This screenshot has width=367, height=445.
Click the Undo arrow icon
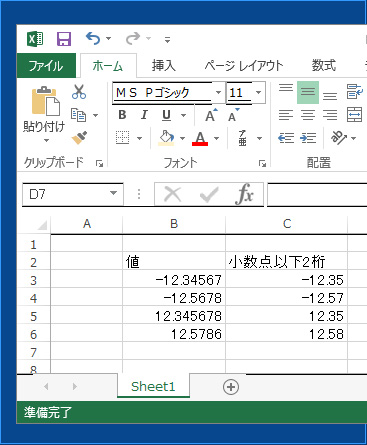pyautogui.click(x=93, y=39)
